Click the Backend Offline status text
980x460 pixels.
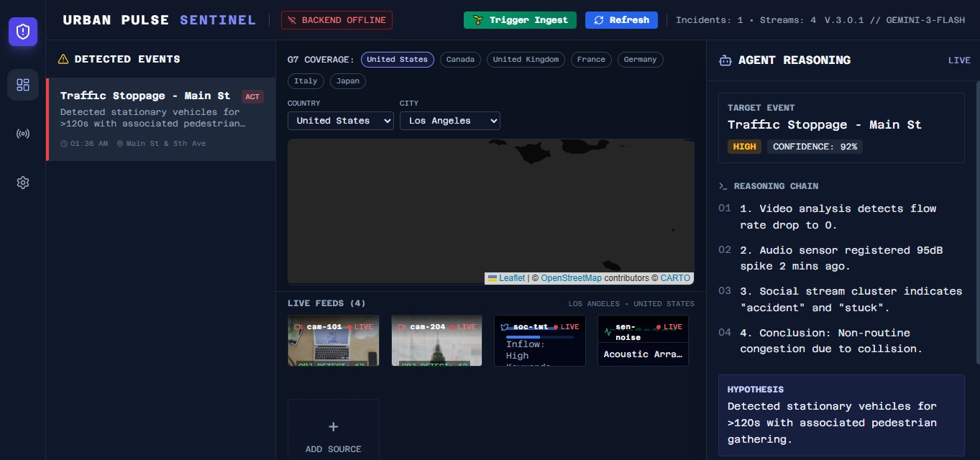344,20
